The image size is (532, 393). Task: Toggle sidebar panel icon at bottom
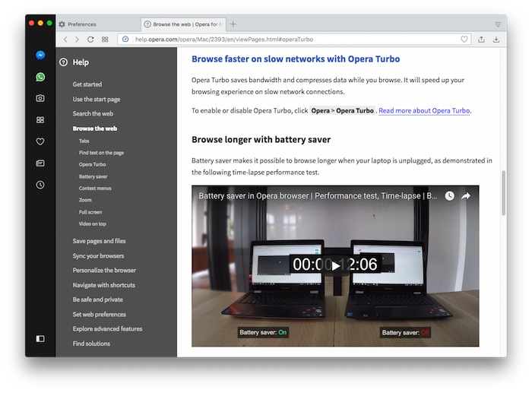(40, 339)
